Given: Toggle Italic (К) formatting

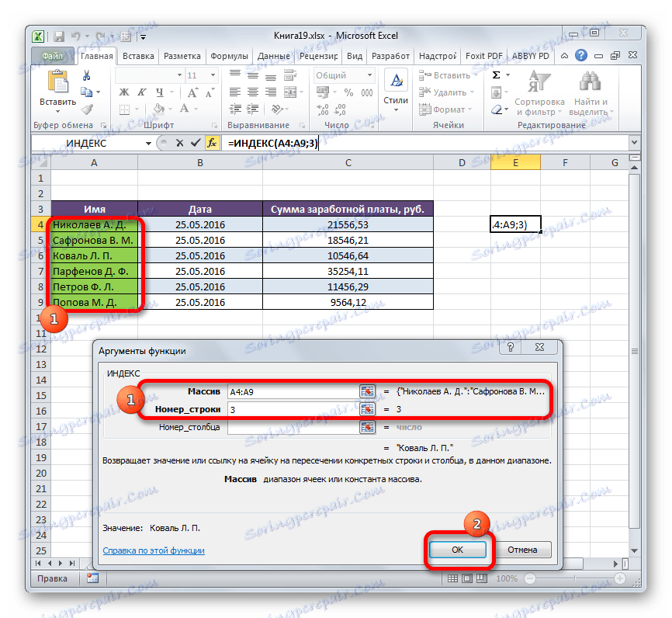Looking at the screenshot, I should tap(142, 92).
